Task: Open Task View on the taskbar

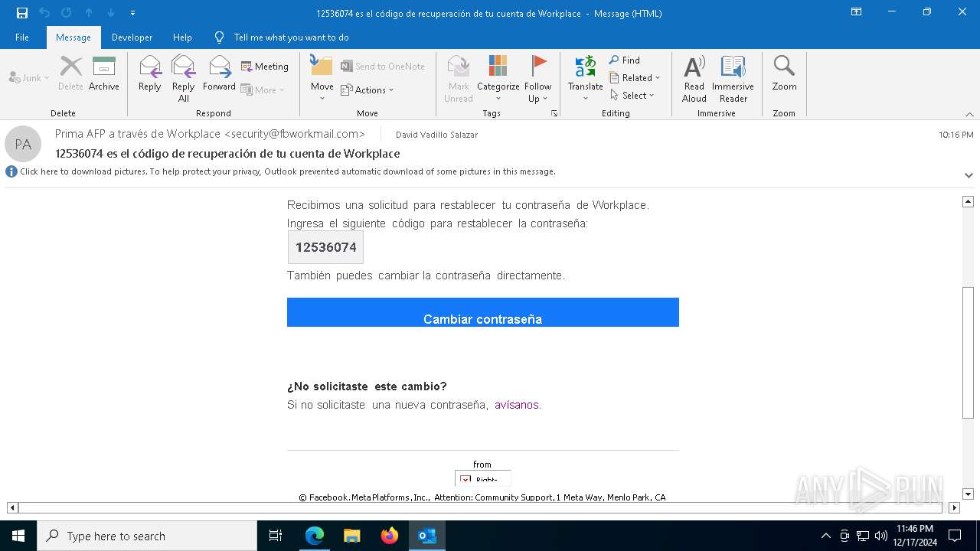Action: [x=276, y=536]
